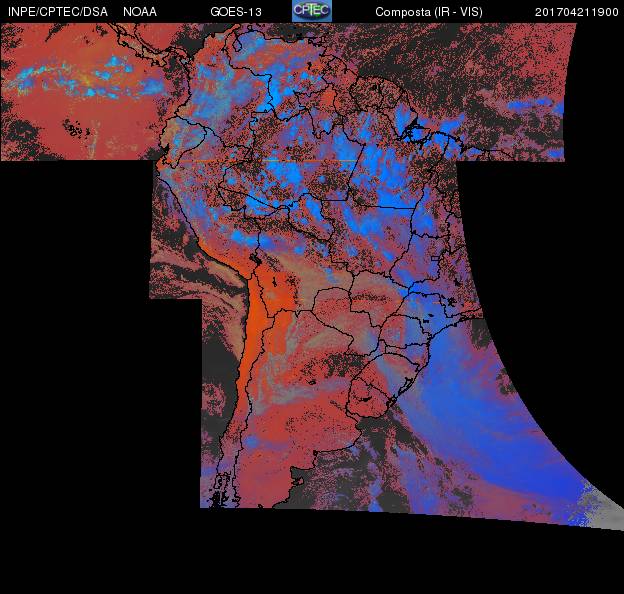The width and height of the screenshot is (624, 594).
Task: Click the NOAA label in the header
Action: coord(140,12)
